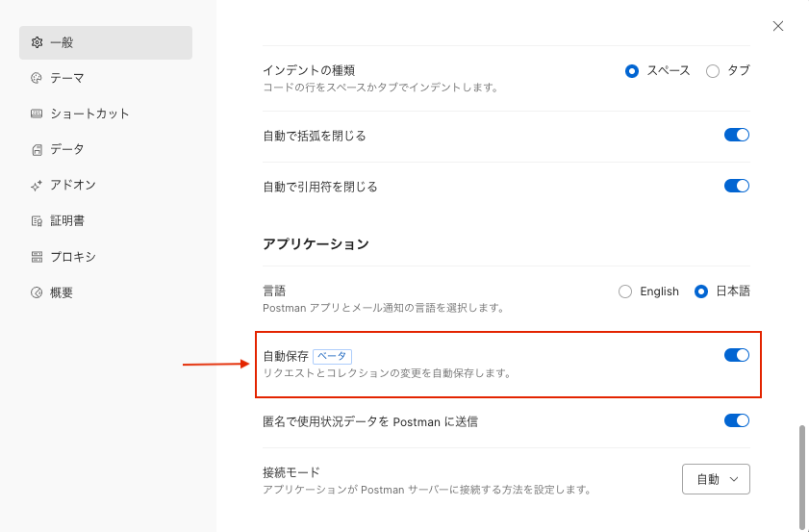The width and height of the screenshot is (809, 532).
Task: Click the palette icon for テーマ
Action: coord(37,78)
